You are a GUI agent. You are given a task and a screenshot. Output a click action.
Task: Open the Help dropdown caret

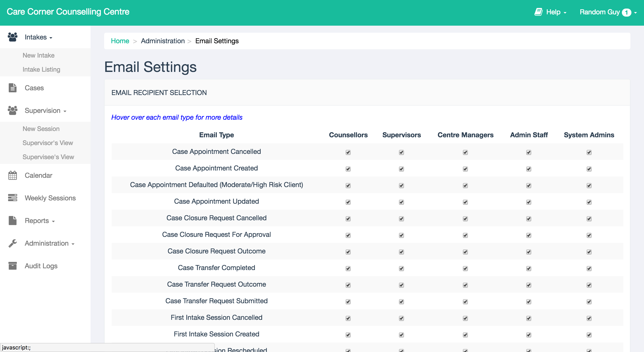565,13
